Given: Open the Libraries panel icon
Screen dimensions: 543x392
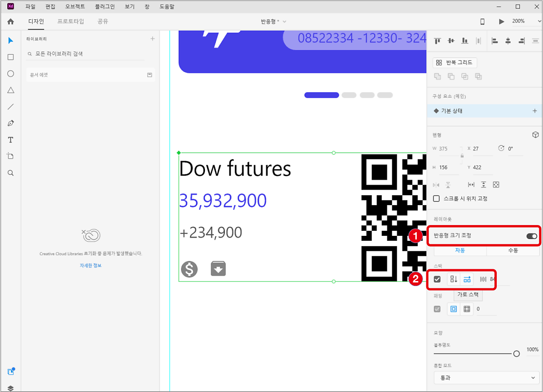Looking at the screenshot, I should pyautogui.click(x=11, y=372).
